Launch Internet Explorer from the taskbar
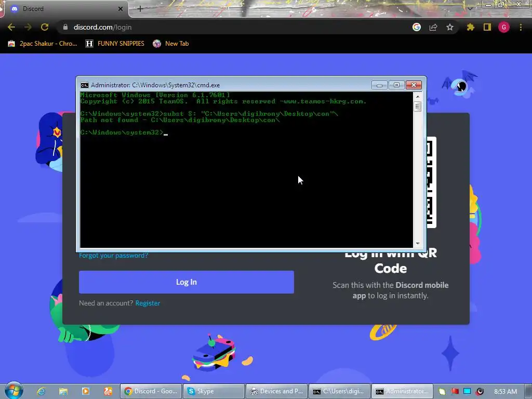Viewport: 532px width, 399px height. 41,391
